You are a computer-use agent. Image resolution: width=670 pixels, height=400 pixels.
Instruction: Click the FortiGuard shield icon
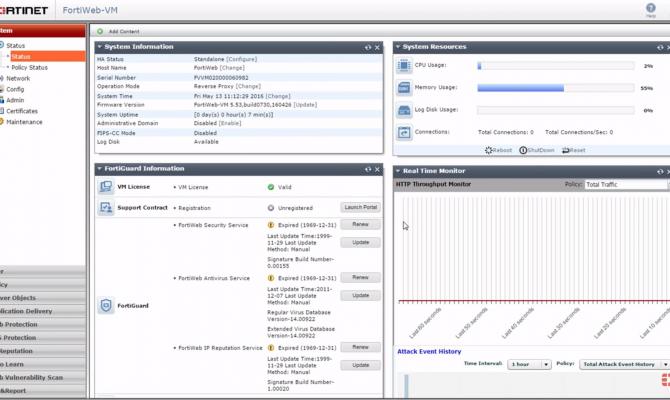coord(106,306)
